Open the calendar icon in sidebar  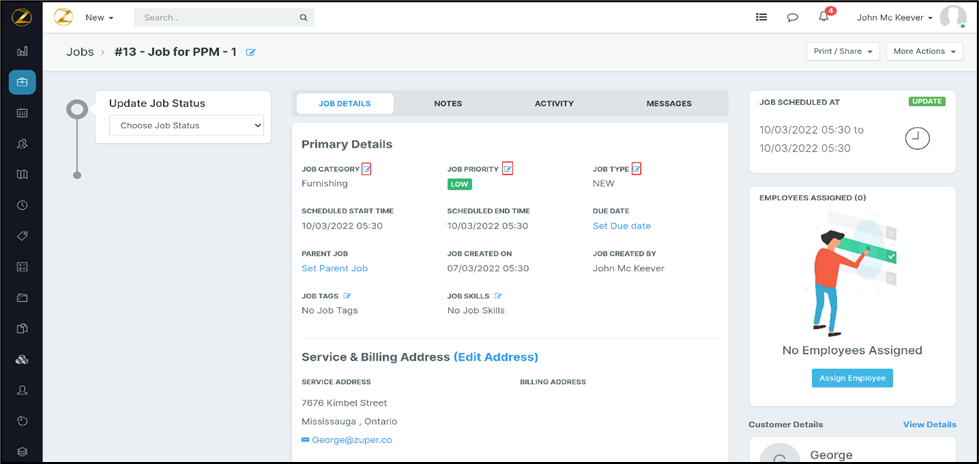click(x=22, y=113)
